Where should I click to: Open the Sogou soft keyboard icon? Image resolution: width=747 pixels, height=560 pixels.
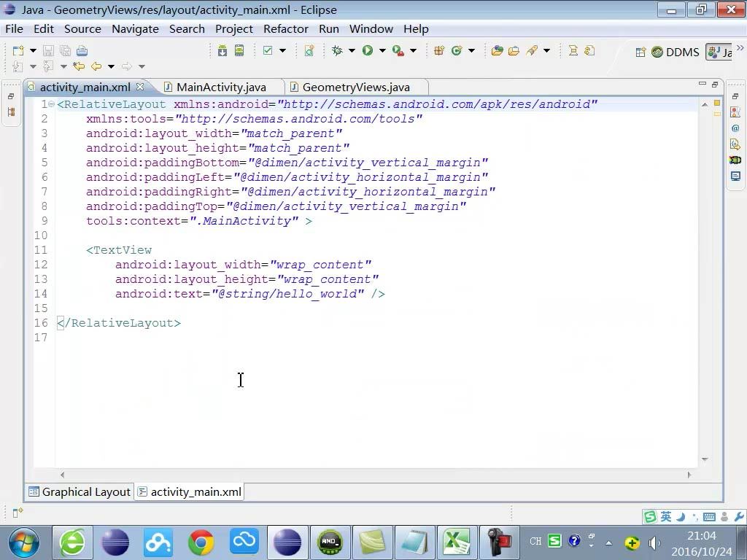click(x=709, y=517)
